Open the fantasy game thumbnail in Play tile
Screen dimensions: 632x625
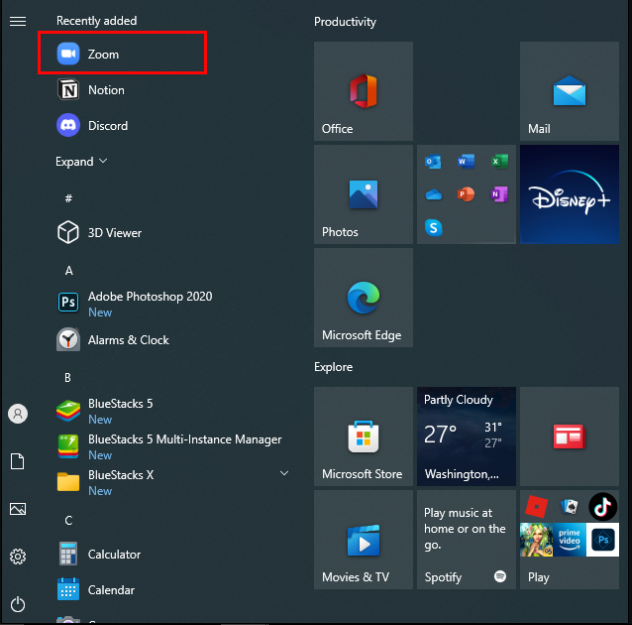click(x=536, y=540)
